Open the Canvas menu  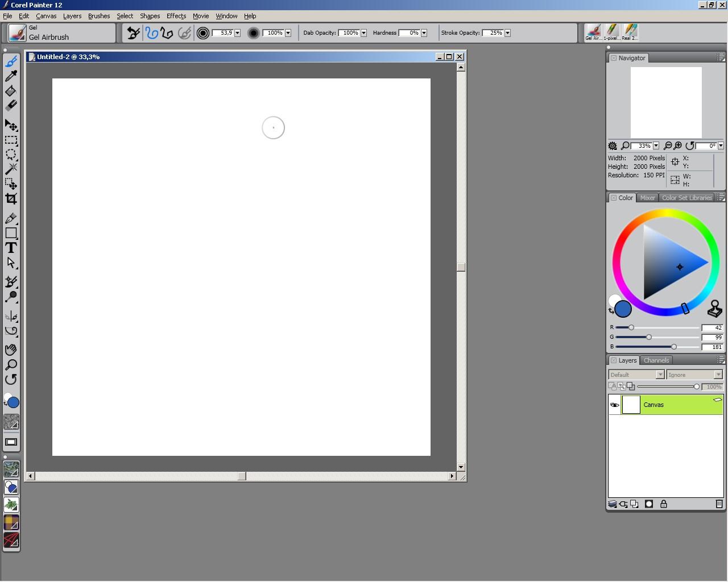(46, 16)
